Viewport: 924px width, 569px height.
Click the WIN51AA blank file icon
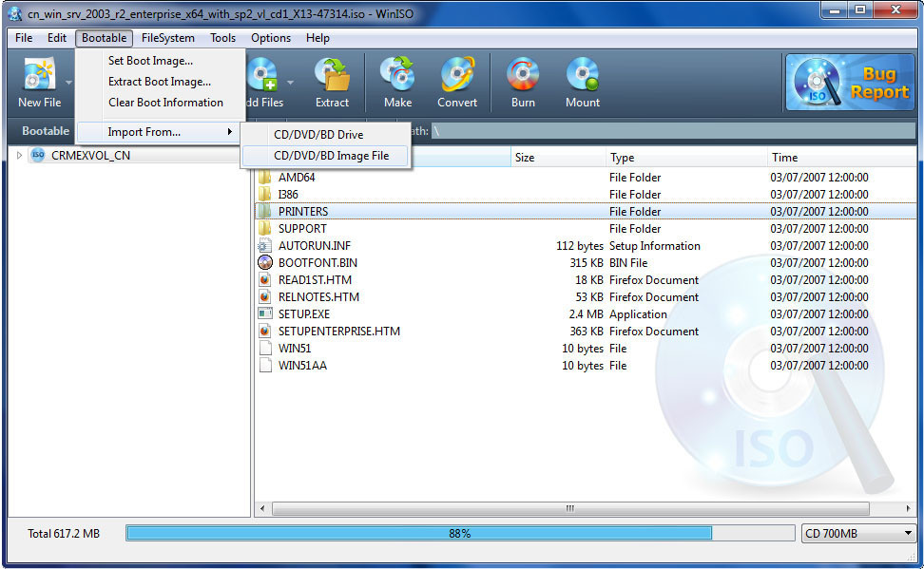[265, 365]
